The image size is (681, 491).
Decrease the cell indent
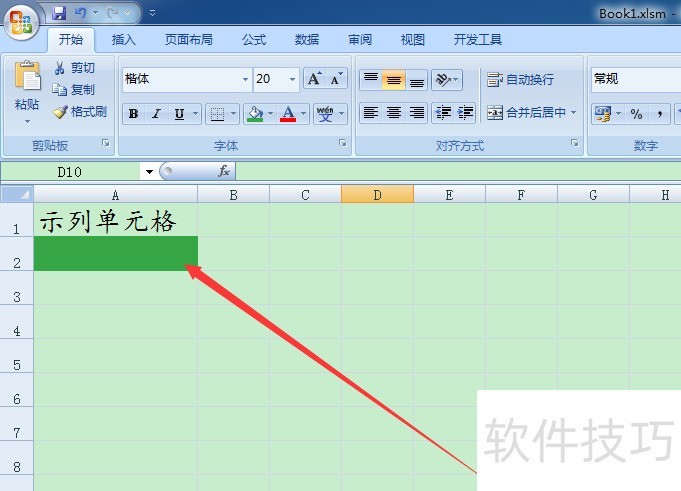pos(443,113)
